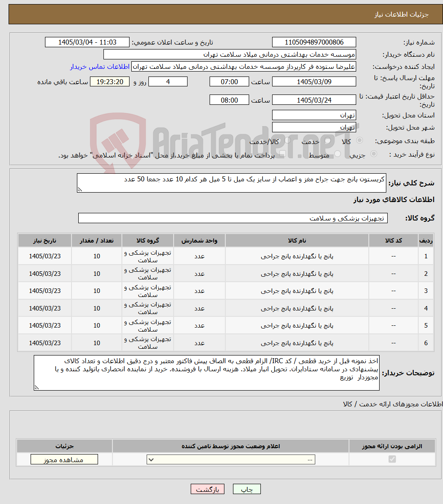Click the need date in row 2
Image resolution: width=443 pixels, height=504 pixels.
click(x=45, y=274)
